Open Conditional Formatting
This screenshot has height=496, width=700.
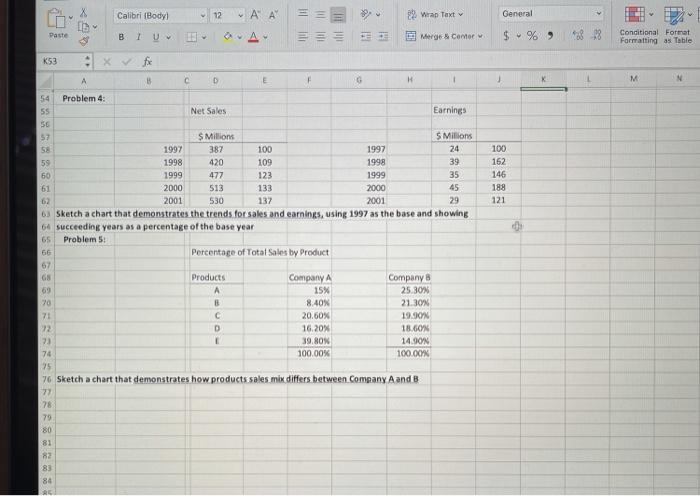point(638,25)
